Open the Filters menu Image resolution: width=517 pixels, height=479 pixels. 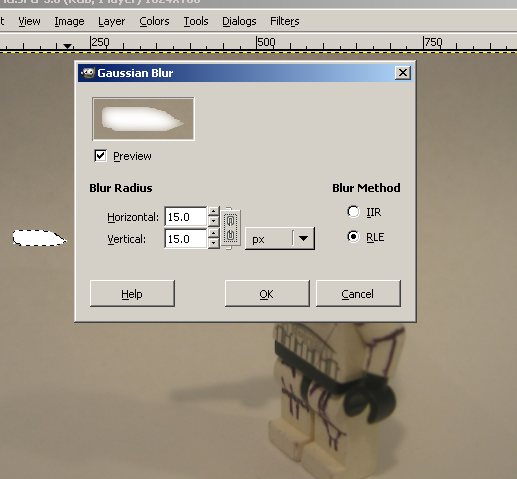click(x=284, y=21)
